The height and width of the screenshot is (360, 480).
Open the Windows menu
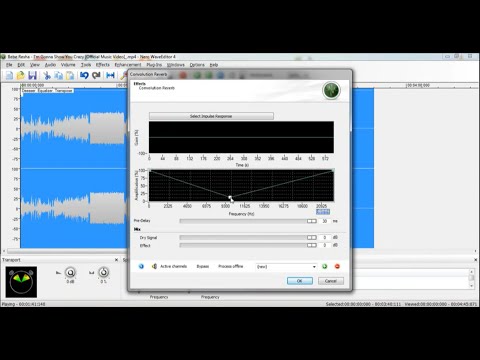pos(176,65)
